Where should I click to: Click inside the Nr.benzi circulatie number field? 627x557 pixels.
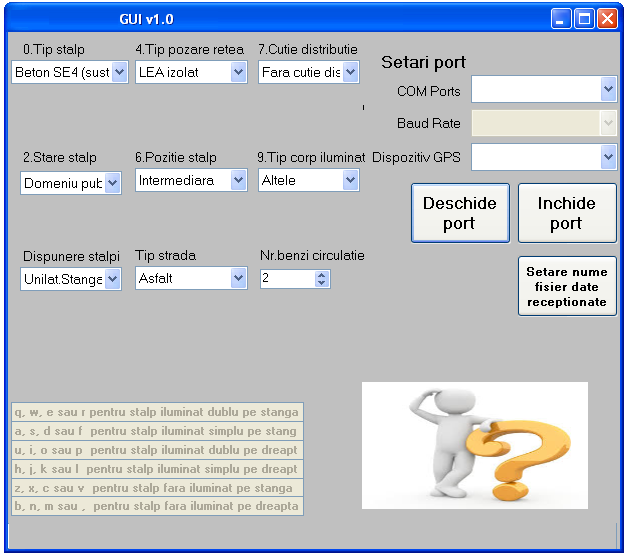point(284,280)
